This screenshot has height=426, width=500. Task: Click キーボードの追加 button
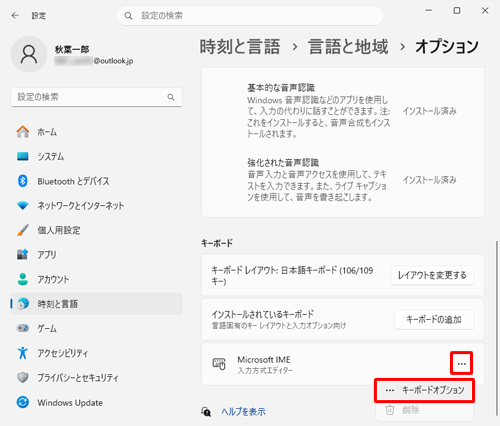click(x=434, y=320)
